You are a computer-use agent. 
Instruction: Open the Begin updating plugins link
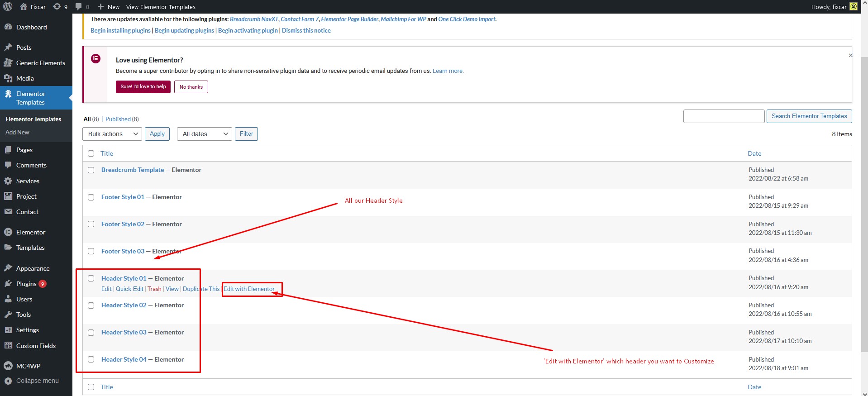click(x=185, y=30)
